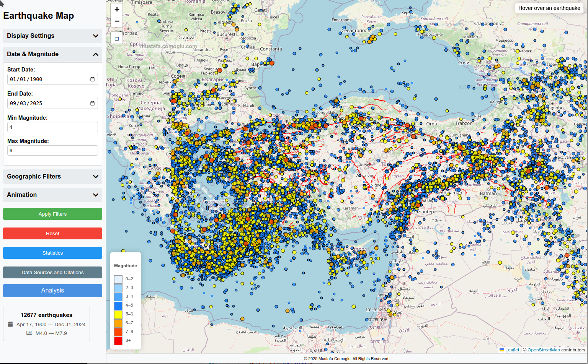The image size is (588, 364).
Task: Open Data Sources and Citations
Action: 52,273
